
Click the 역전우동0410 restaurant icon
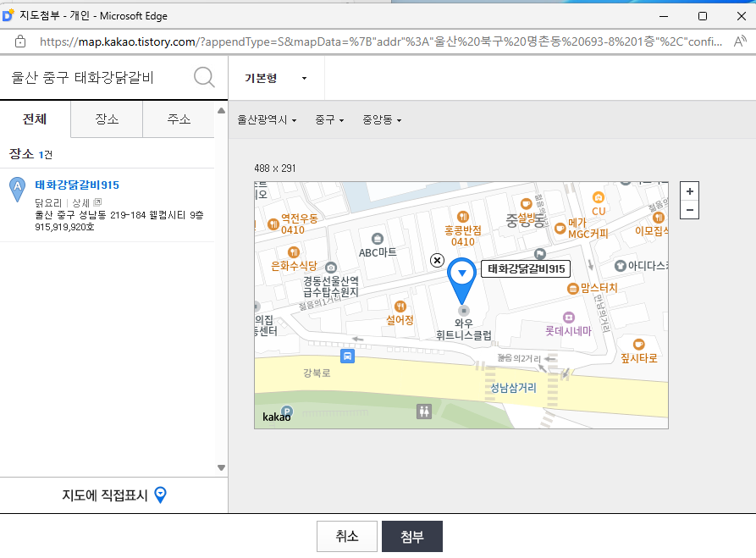[273, 224]
